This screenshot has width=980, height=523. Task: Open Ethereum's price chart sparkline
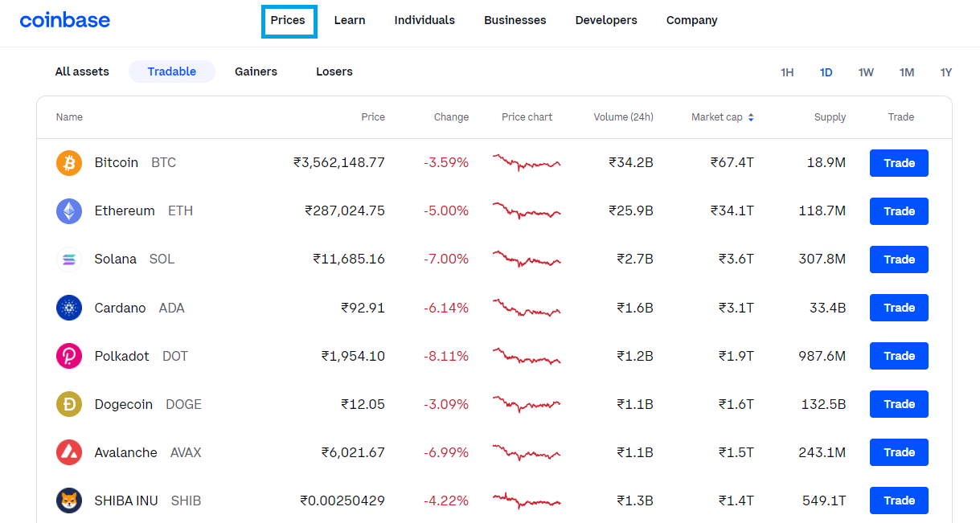tap(527, 211)
